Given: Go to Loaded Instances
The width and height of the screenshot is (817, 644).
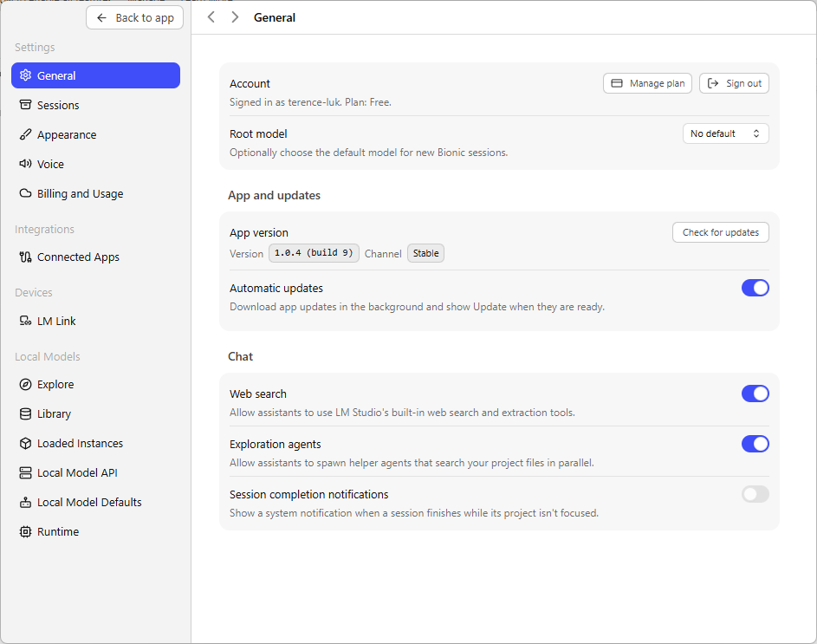Looking at the screenshot, I should tap(96, 443).
